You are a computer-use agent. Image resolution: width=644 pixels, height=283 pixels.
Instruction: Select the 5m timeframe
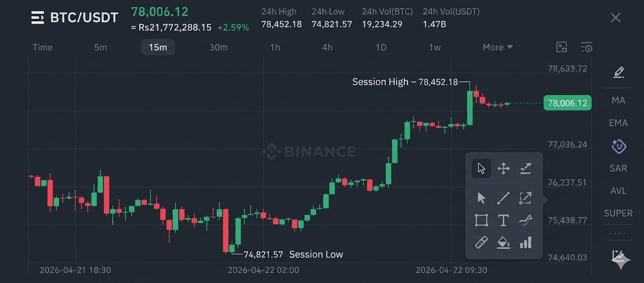[101, 47]
